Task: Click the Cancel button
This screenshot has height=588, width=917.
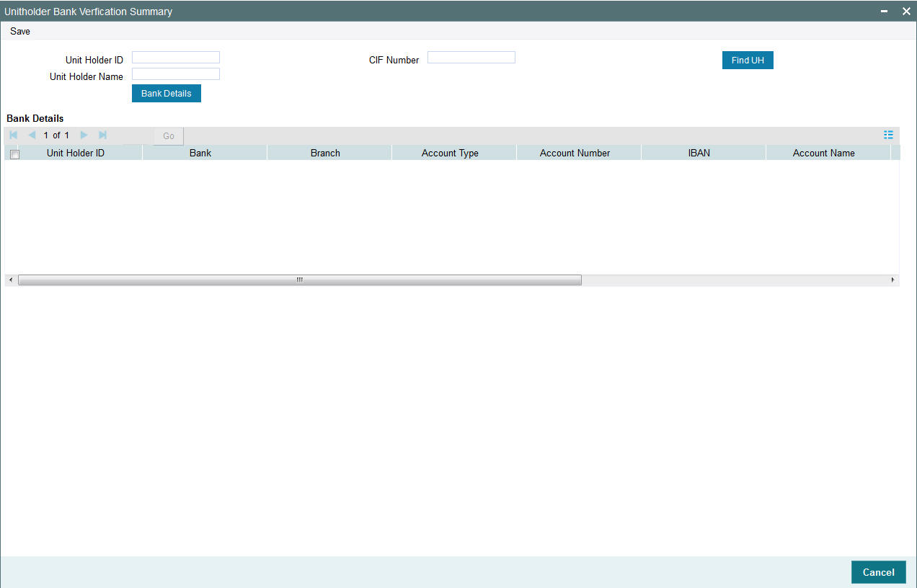Action: [x=878, y=572]
